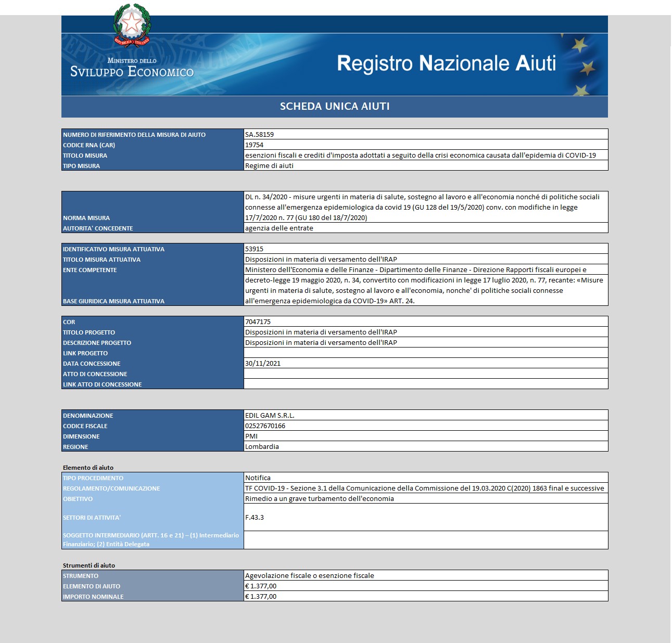672x643 pixels.
Task: Click the Strumenti di aiuto section heading
Action: pyautogui.click(x=89, y=565)
